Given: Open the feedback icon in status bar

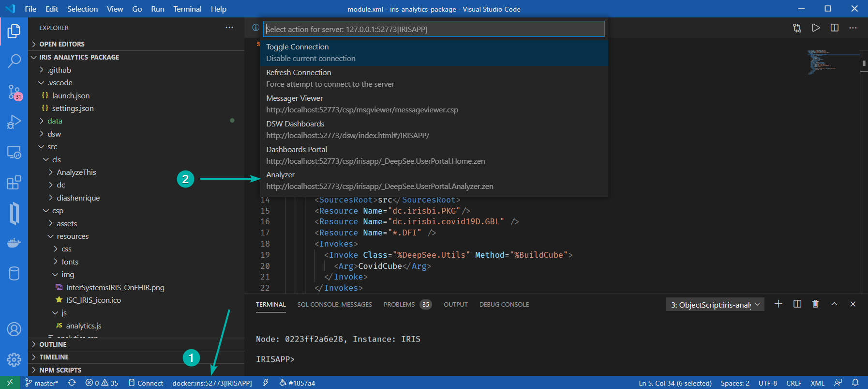Looking at the screenshot, I should tap(838, 383).
